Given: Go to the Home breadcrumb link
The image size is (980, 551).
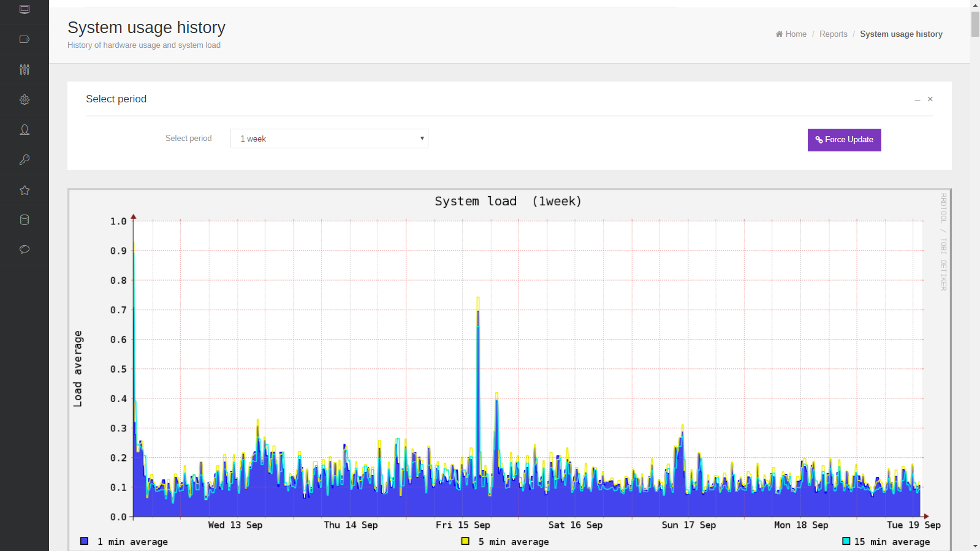Looking at the screenshot, I should tap(791, 34).
